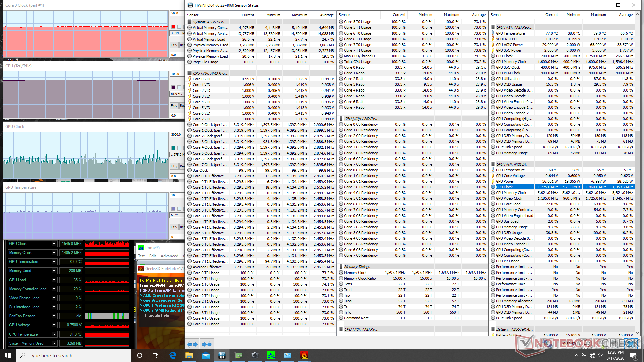
Task: Open the PerfCap Reason dropdown
Action: pos(54,316)
